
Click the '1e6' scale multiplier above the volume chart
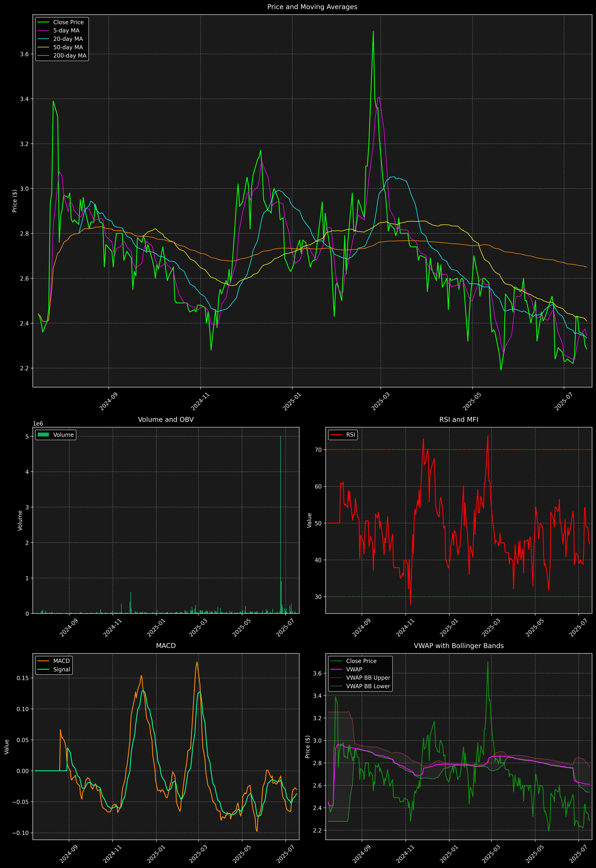[38, 424]
